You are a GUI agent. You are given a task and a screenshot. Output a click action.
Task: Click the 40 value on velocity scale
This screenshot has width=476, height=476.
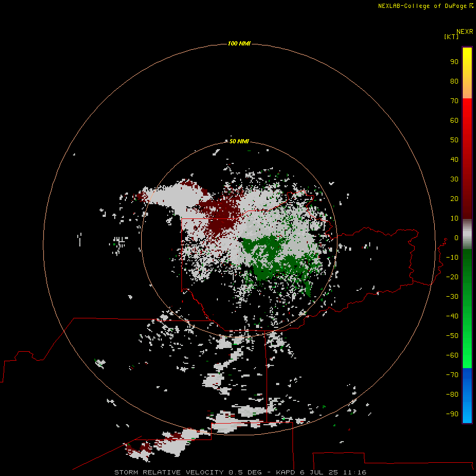454,160
